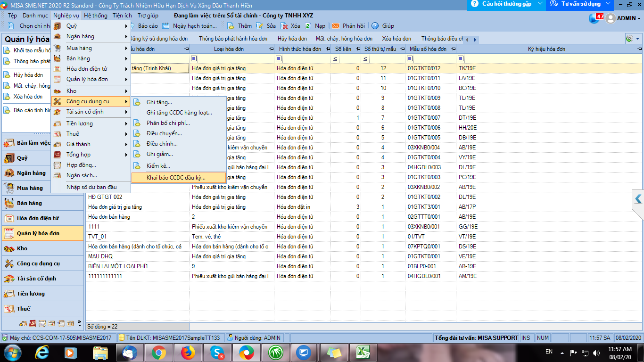
Task: Select Ghi tăng... in the submenu
Action: click(179, 102)
